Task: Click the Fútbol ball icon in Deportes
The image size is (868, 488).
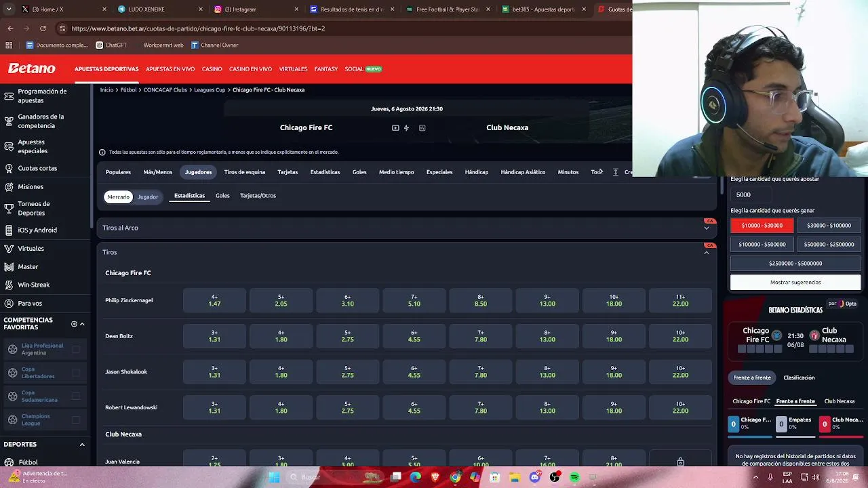Action: [x=9, y=462]
